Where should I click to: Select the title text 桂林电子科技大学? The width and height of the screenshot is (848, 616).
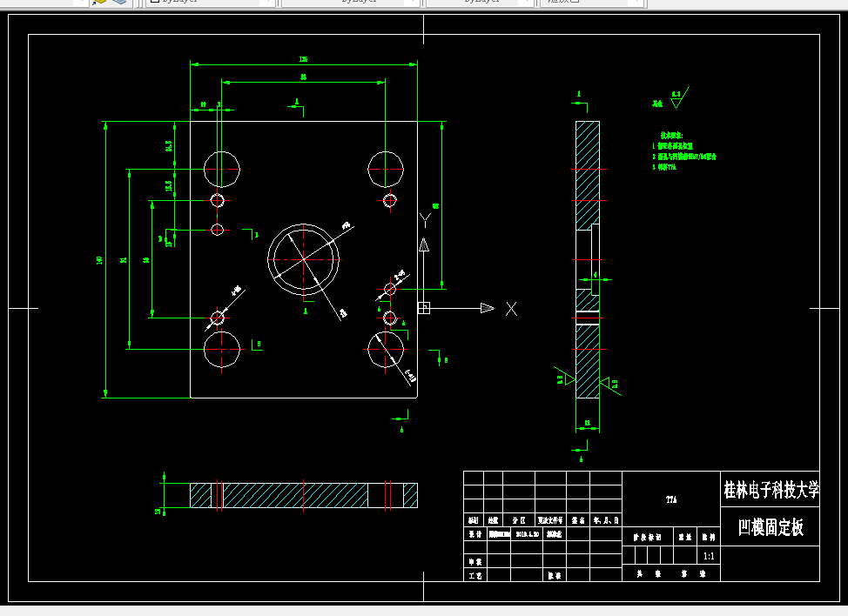click(771, 490)
